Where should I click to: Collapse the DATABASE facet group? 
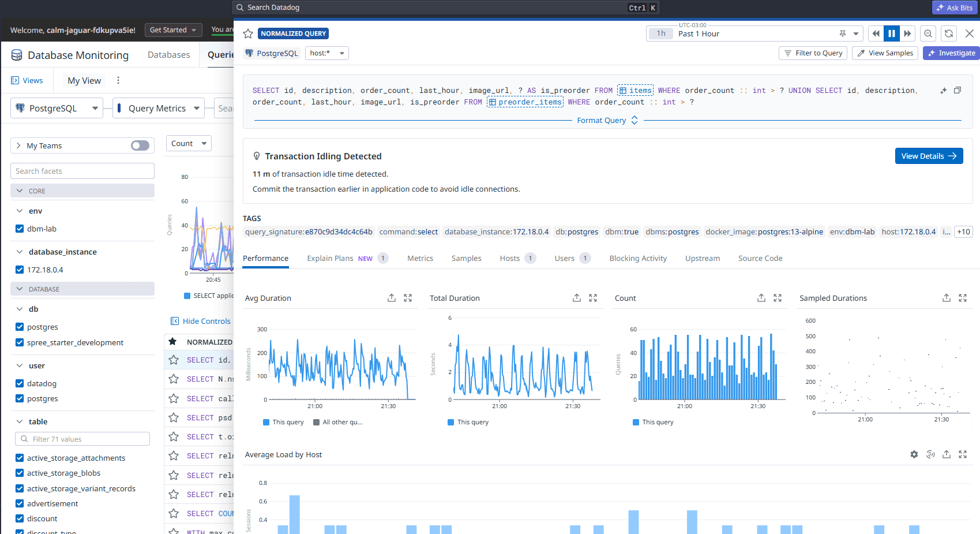pyautogui.click(x=82, y=289)
